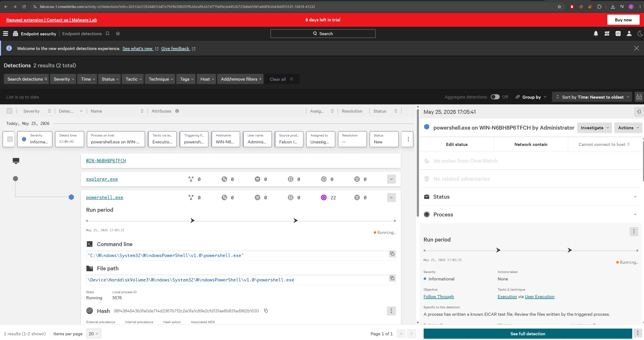Click the Request extension banner link
Image resolution: width=644 pixels, height=340 pixels.
[25, 20]
